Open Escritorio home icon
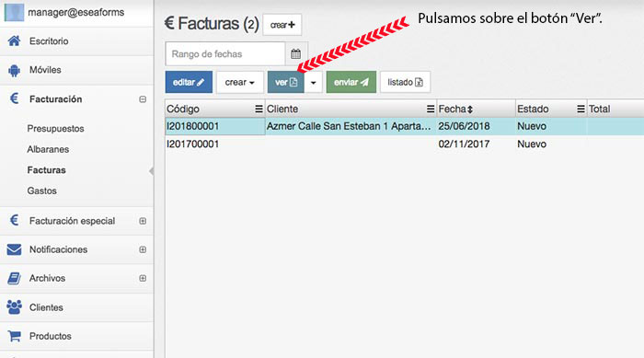 click(15, 40)
